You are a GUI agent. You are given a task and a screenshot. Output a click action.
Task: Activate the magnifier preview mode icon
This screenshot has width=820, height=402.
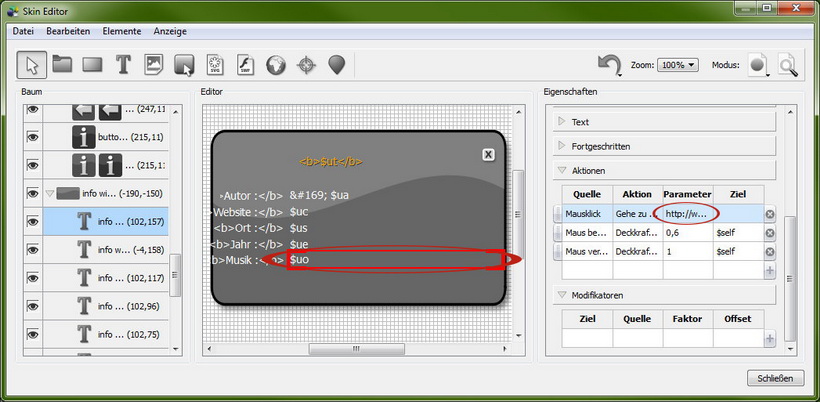pos(789,65)
